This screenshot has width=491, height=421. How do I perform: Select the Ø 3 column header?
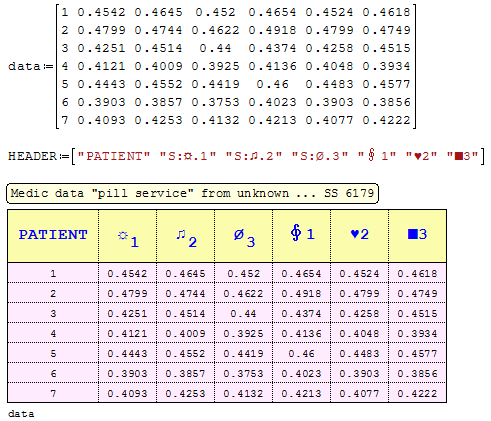(x=243, y=236)
